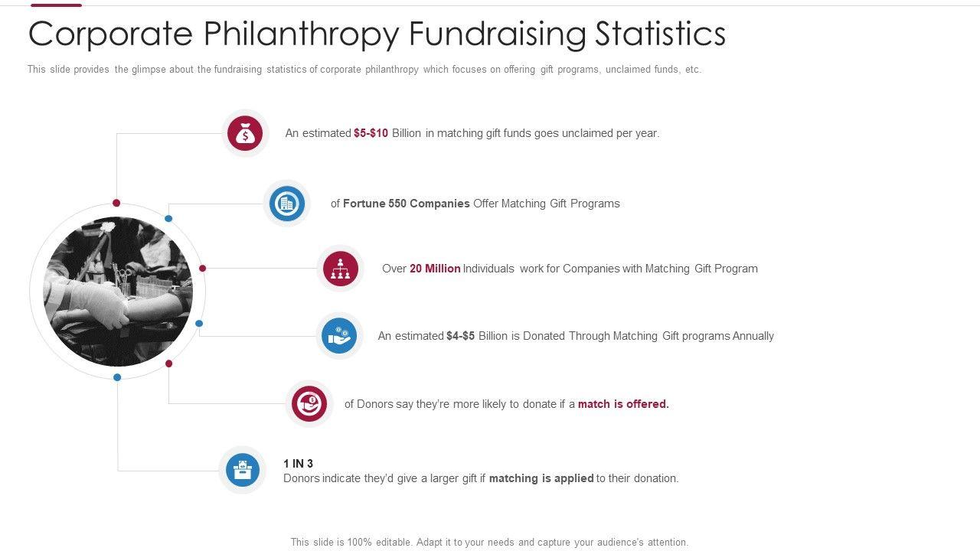Select the '20 Million' highlighted text
The image size is (980, 551).
click(435, 269)
